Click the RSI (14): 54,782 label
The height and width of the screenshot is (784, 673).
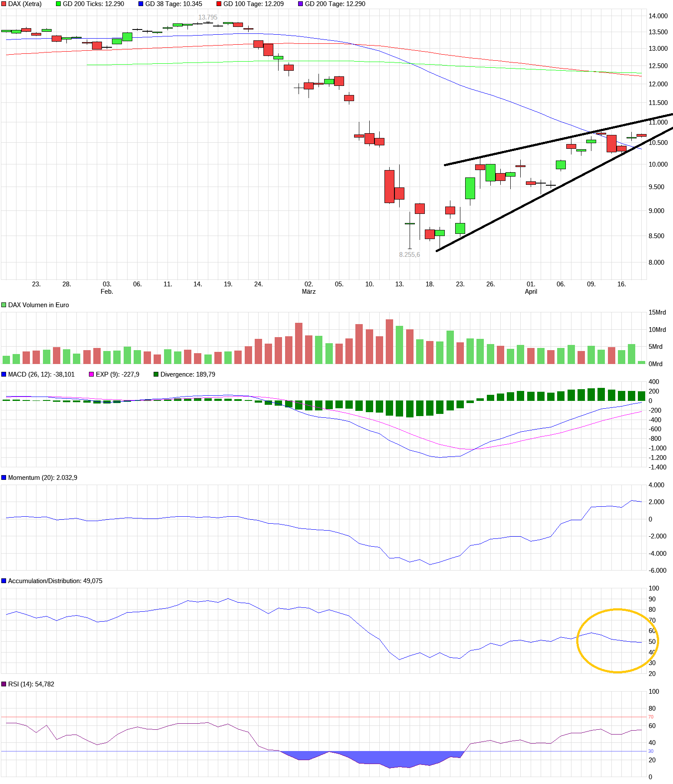(x=31, y=684)
